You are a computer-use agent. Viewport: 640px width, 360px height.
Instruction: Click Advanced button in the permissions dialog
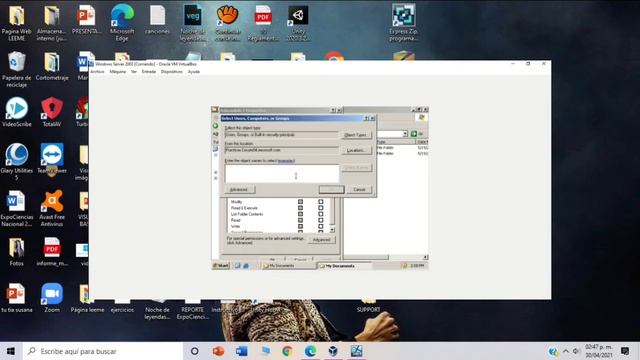tap(322, 240)
